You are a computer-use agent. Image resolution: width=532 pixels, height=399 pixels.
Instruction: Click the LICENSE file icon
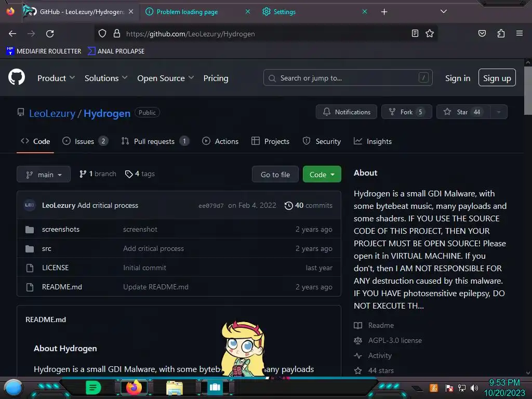pyautogui.click(x=30, y=268)
